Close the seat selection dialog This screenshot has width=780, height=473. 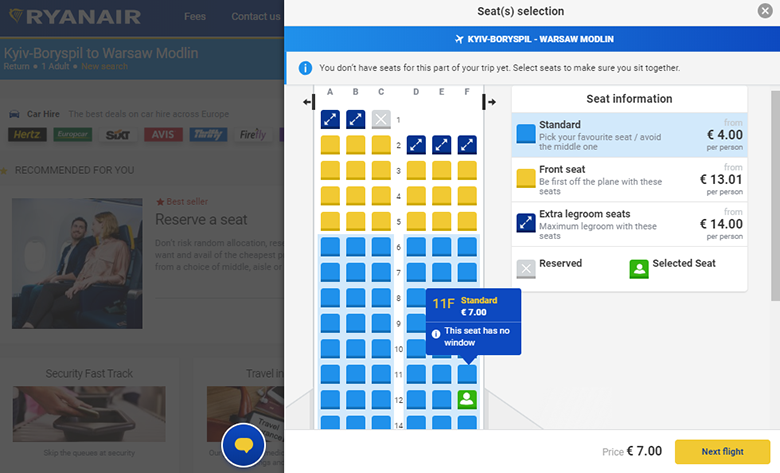(x=764, y=12)
